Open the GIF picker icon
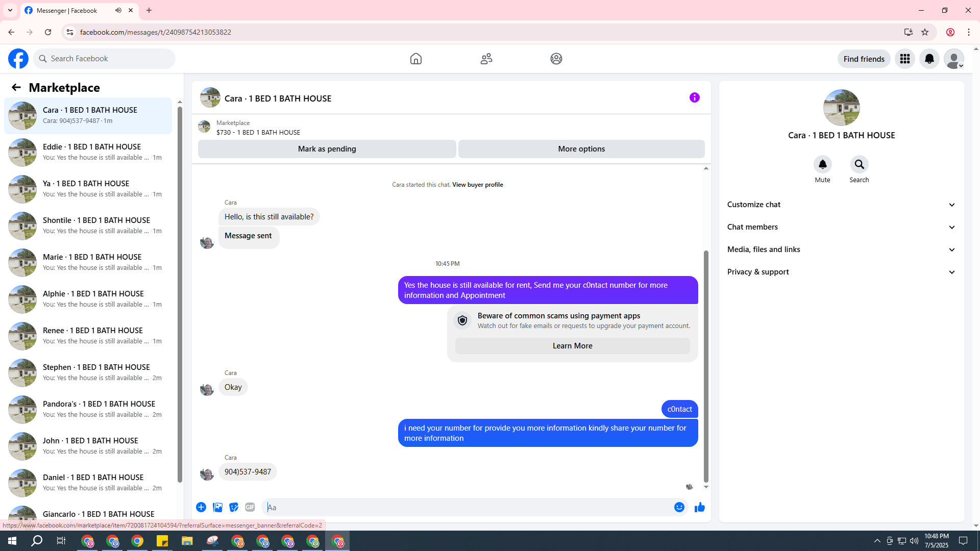Screen dimensions: 980x551 (x=250, y=507)
